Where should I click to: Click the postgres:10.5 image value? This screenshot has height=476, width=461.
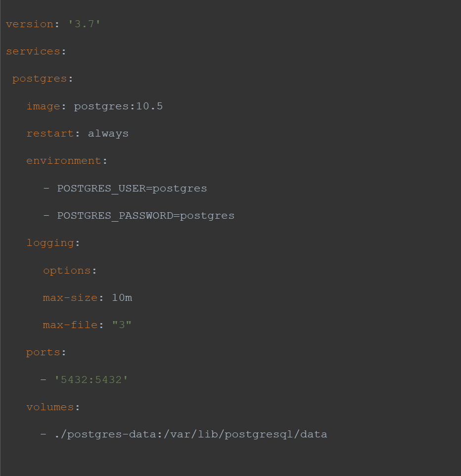(x=118, y=106)
